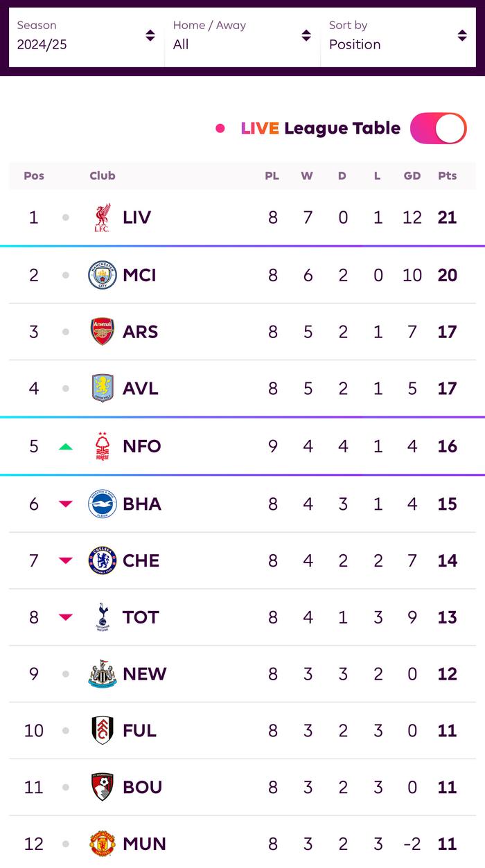Screen dimensions: 485x868
Task: Click the Liverpool club crest
Action: point(103,218)
